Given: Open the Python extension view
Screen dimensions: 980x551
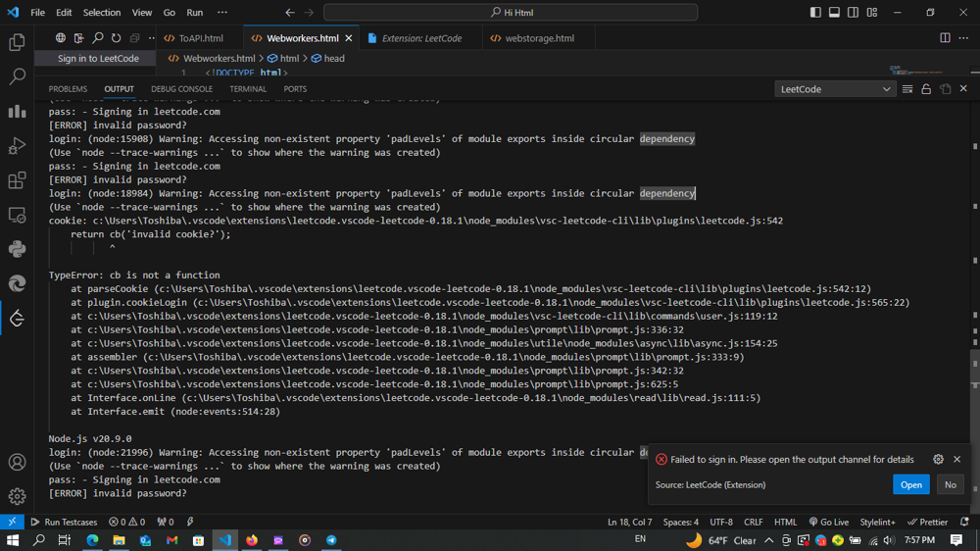Looking at the screenshot, I should 17,249.
